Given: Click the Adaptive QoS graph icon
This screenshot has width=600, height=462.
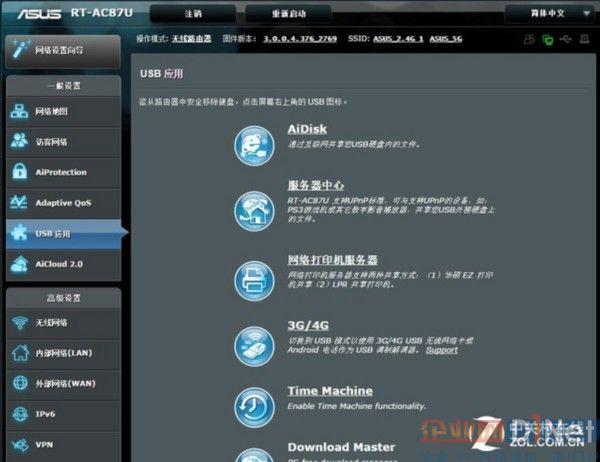Looking at the screenshot, I should pos(19,202).
